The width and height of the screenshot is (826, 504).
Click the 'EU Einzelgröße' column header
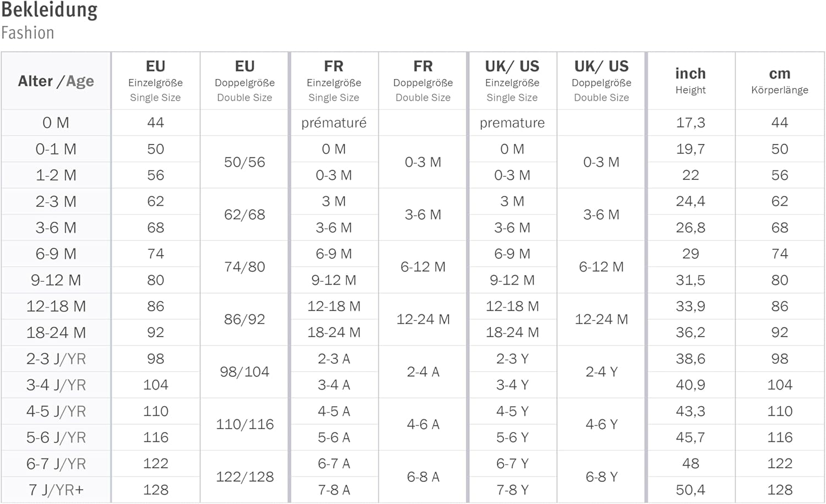[x=155, y=81]
